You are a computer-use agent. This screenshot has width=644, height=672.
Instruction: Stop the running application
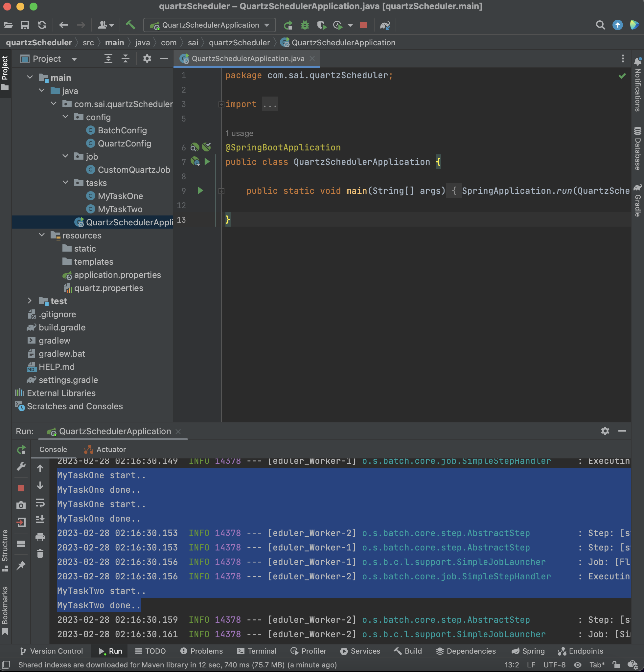point(364,25)
